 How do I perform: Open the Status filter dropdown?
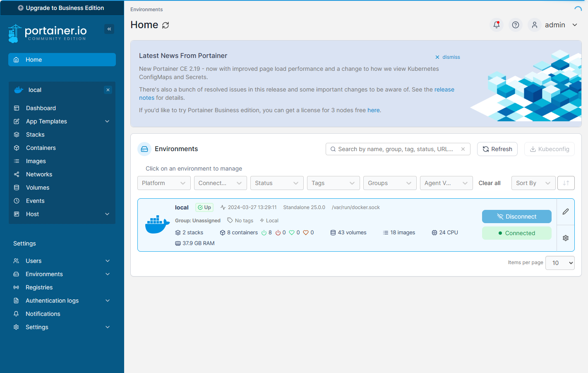click(x=277, y=183)
